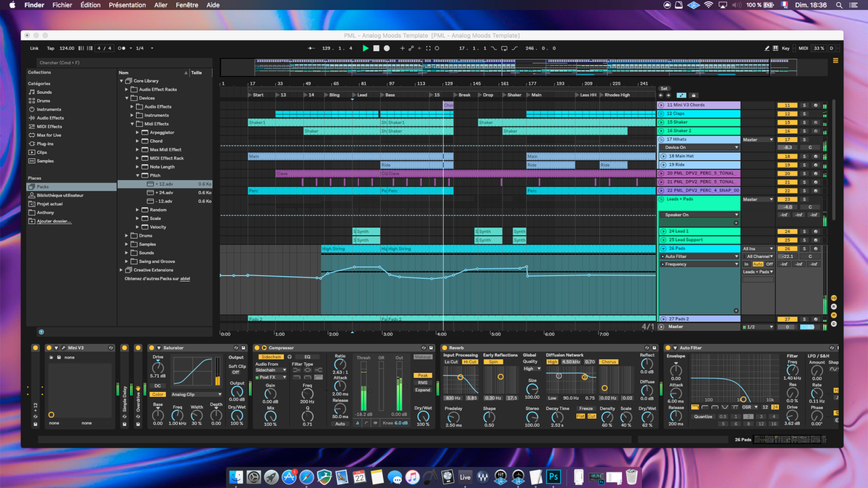Click the hot-swap icon on the Saturator device

tap(235, 347)
